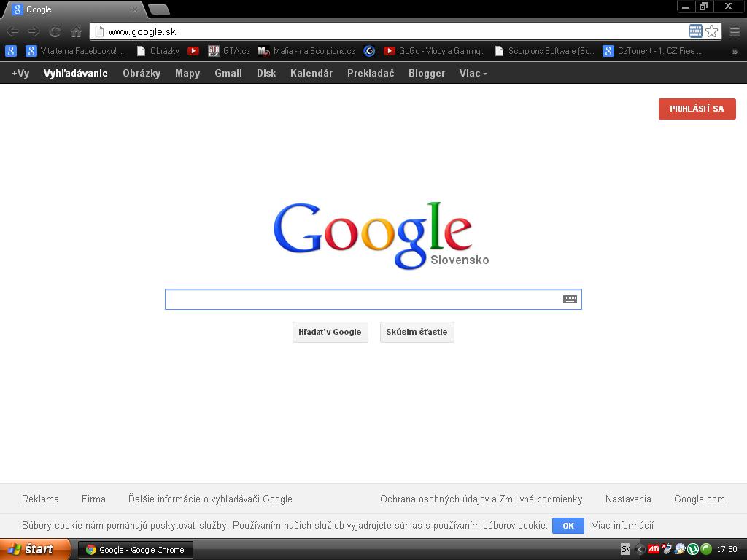Screen dimensions: 747x560
Task: Open the Firma footer link
Action: (93, 499)
